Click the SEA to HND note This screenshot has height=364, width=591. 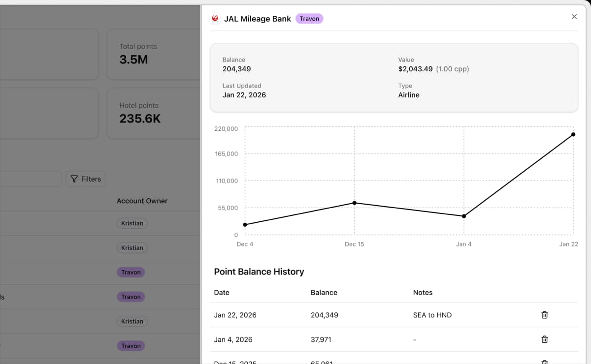click(432, 315)
